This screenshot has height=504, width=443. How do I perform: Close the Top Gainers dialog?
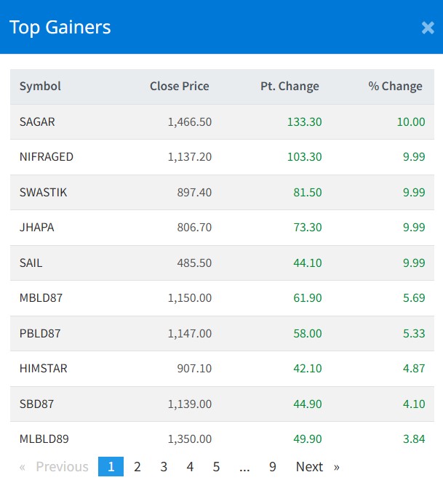(428, 28)
